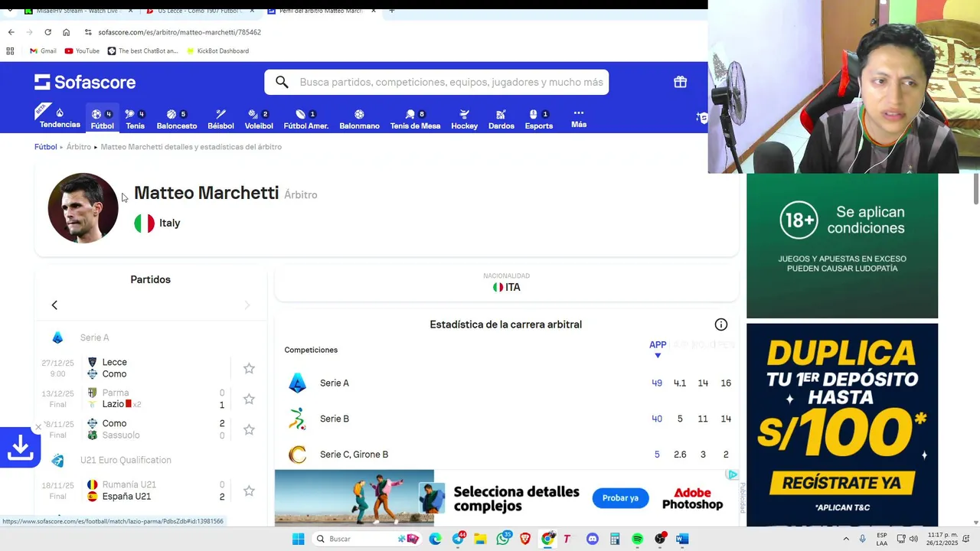
Task: Switch to the MisaelHV Stream tab
Action: pos(77,11)
